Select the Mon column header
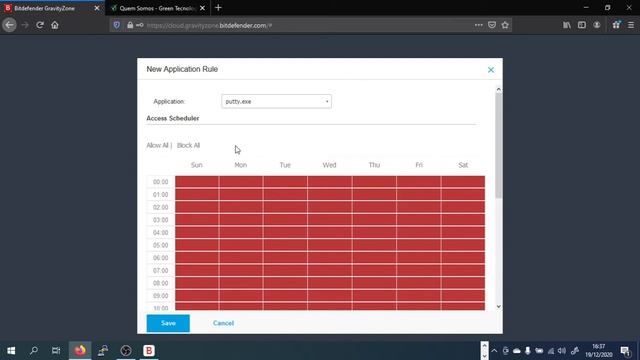The width and height of the screenshot is (640, 360). coord(241,165)
